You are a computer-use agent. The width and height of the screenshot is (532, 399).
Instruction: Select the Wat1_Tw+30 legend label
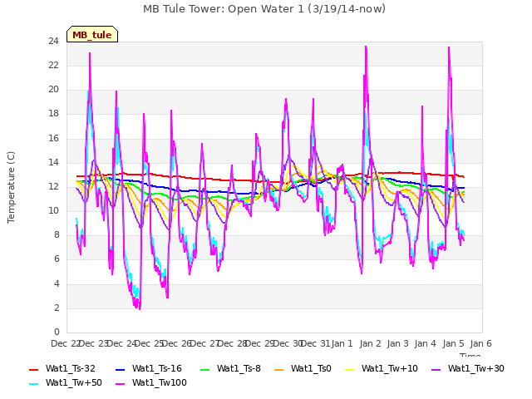click(x=476, y=369)
